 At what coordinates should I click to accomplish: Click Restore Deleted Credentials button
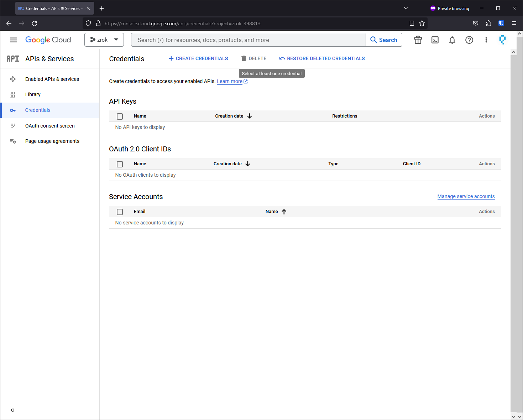click(322, 58)
